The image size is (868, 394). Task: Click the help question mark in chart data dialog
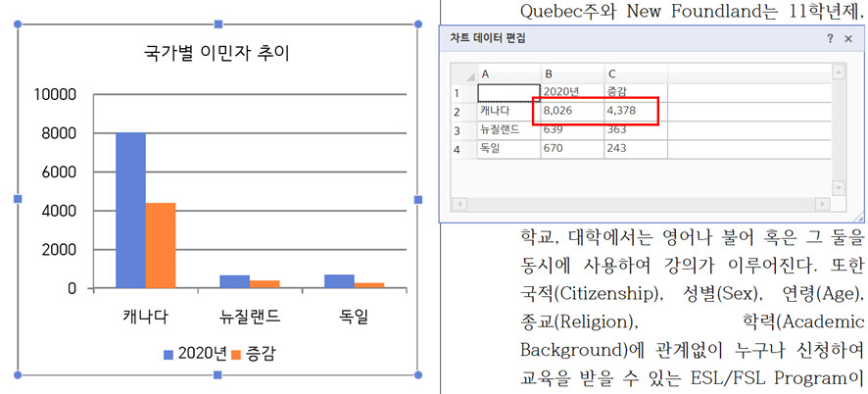[830, 39]
